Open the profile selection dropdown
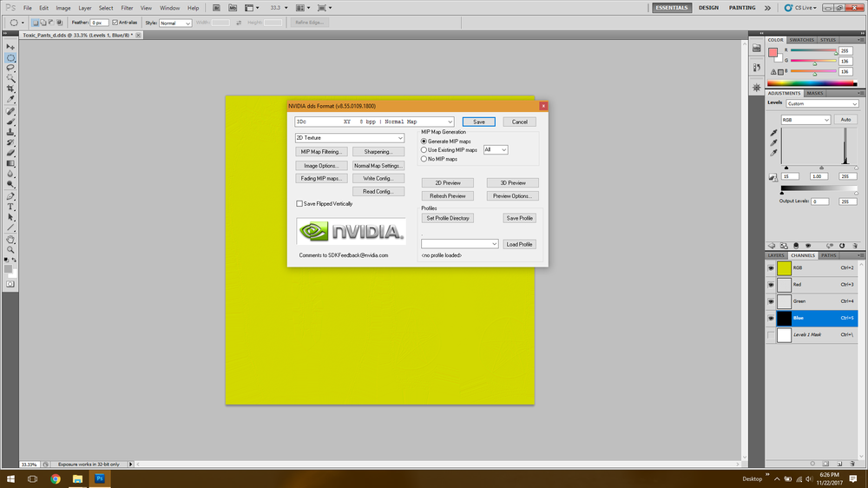The height and width of the screenshot is (488, 868). [459, 244]
